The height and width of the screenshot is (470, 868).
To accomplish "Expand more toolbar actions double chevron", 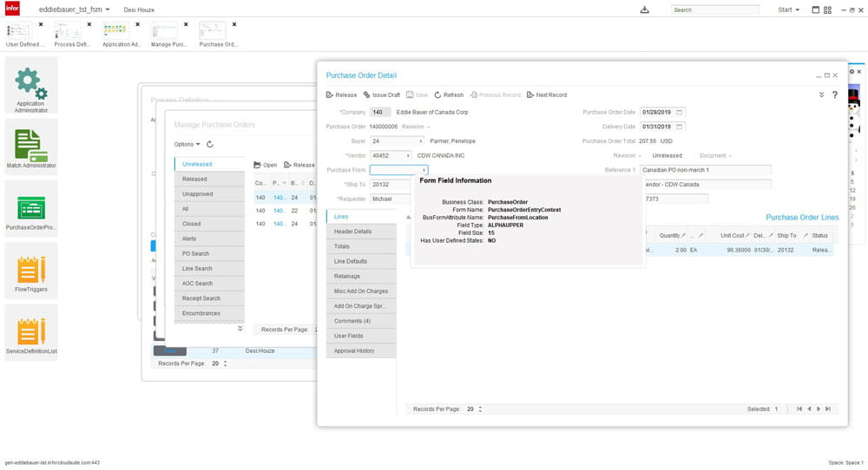I will [x=821, y=95].
